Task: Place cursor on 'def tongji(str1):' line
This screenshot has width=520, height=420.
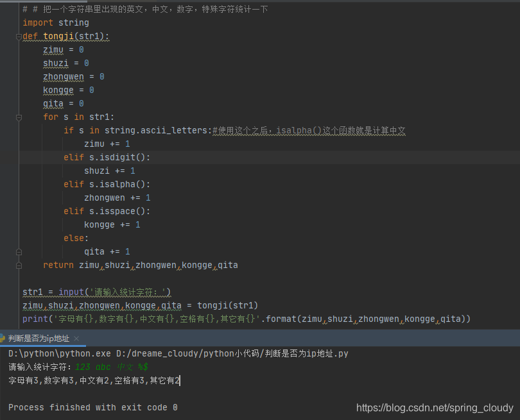Action: pos(65,36)
